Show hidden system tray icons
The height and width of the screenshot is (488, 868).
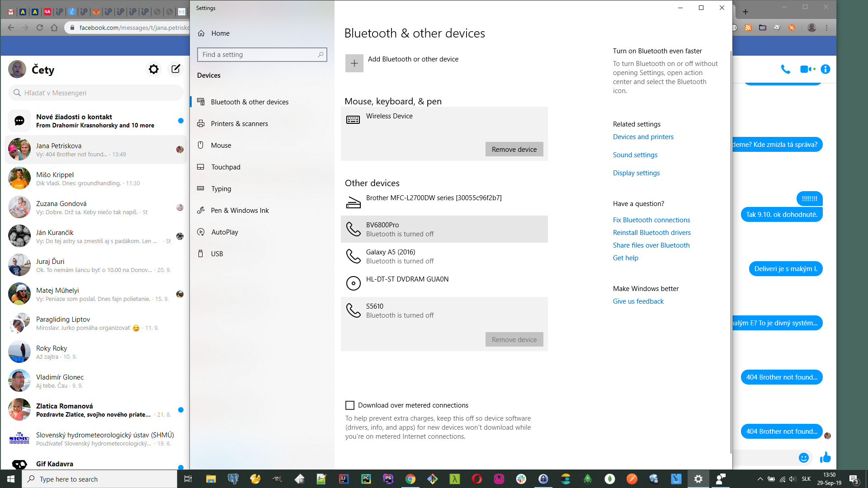point(760,479)
